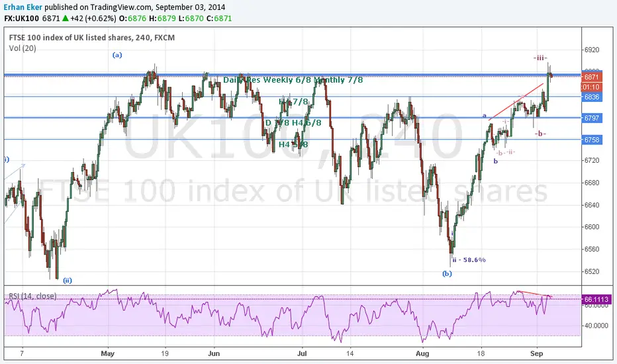Click the C:6871 close value
Image resolution: width=617 pixels, height=364 pixels.
tap(219, 19)
